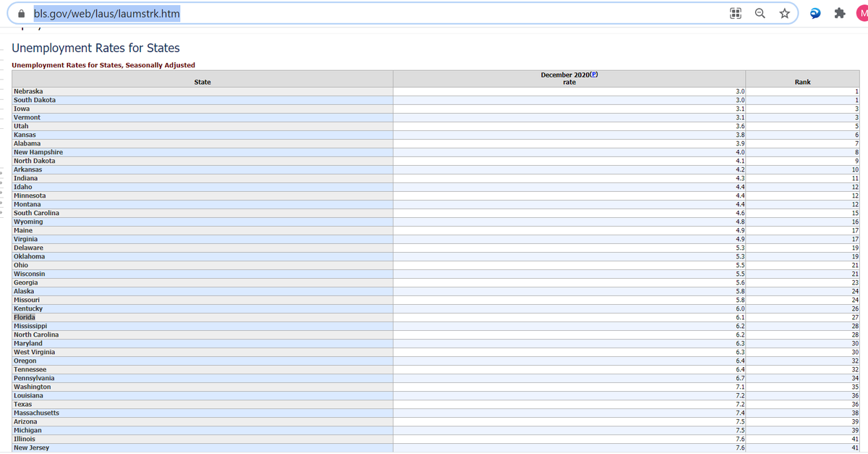This screenshot has height=454, width=868.
Task: Select the Utah row label
Action: (x=21, y=126)
